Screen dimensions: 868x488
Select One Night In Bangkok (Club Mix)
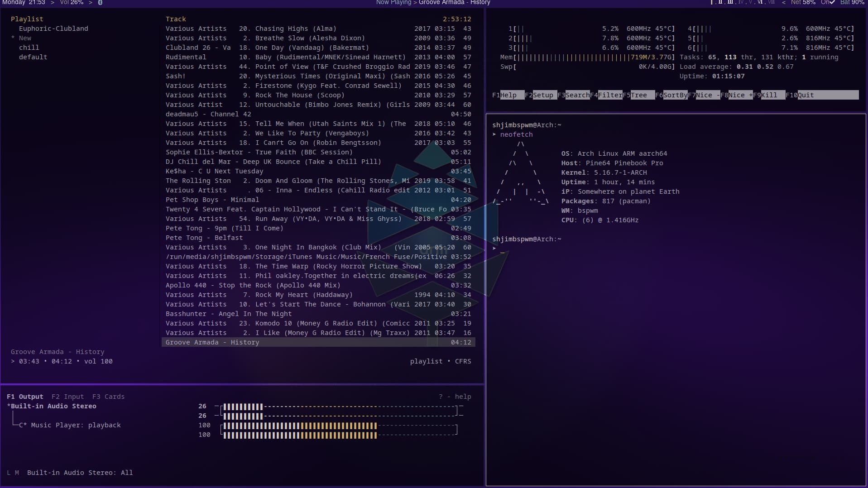tap(318, 247)
